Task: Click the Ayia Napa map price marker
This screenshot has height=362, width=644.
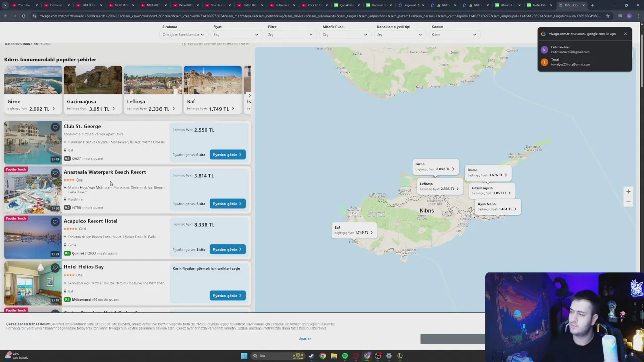Action: click(498, 207)
